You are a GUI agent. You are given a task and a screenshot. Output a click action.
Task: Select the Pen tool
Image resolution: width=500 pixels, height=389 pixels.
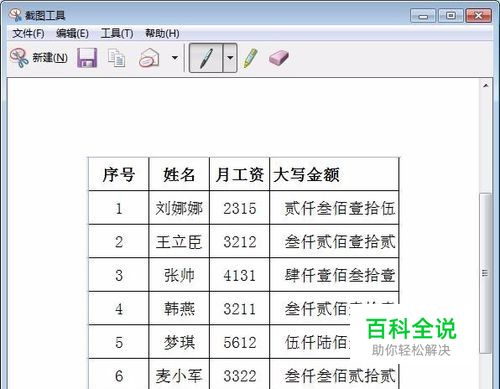coord(206,58)
